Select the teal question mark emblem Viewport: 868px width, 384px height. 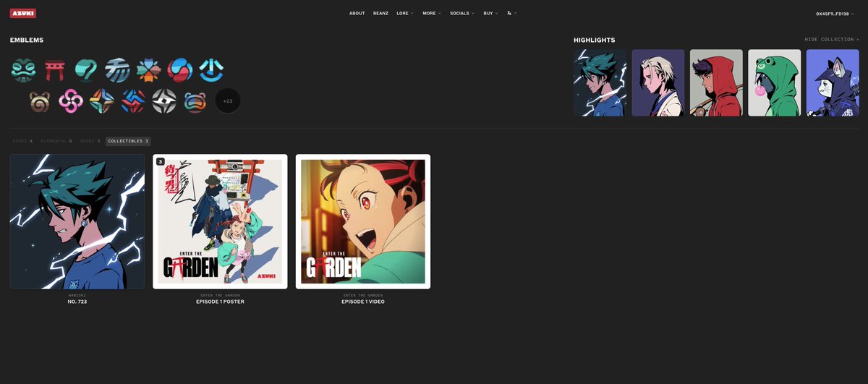tap(86, 69)
